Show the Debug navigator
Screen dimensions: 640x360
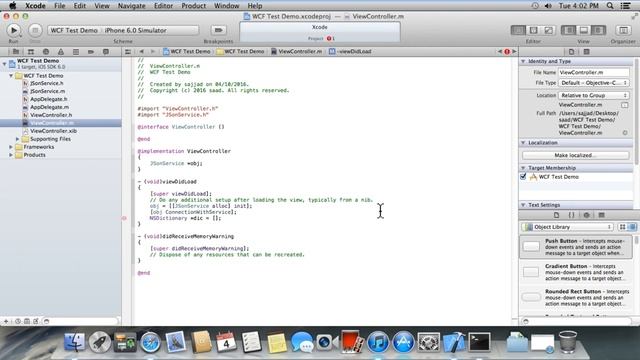76,52
